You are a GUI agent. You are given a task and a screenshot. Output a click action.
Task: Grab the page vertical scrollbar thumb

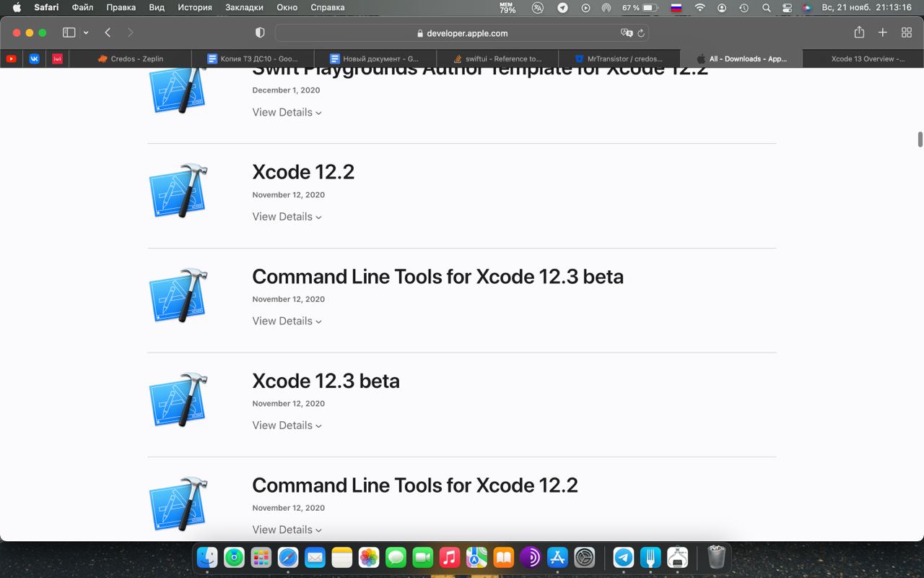[920, 139]
